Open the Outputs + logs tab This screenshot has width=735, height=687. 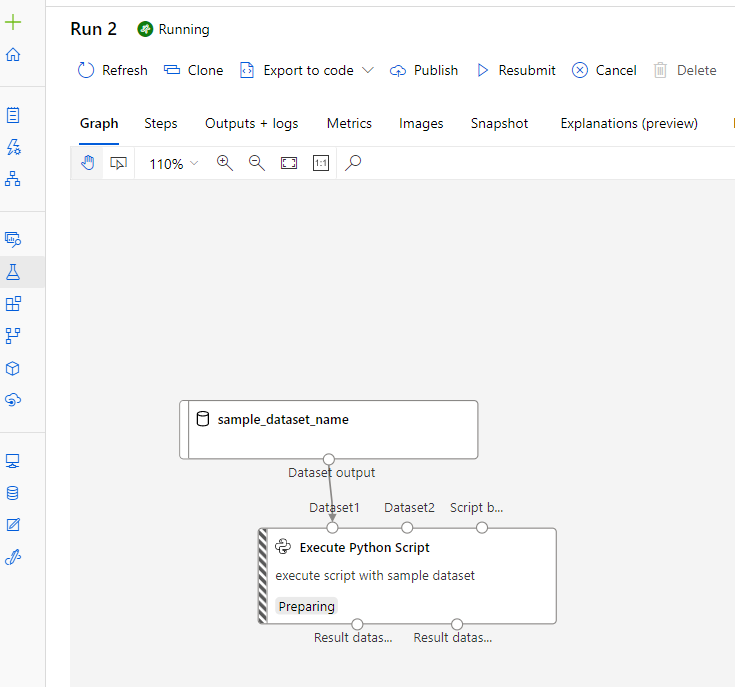[252, 123]
